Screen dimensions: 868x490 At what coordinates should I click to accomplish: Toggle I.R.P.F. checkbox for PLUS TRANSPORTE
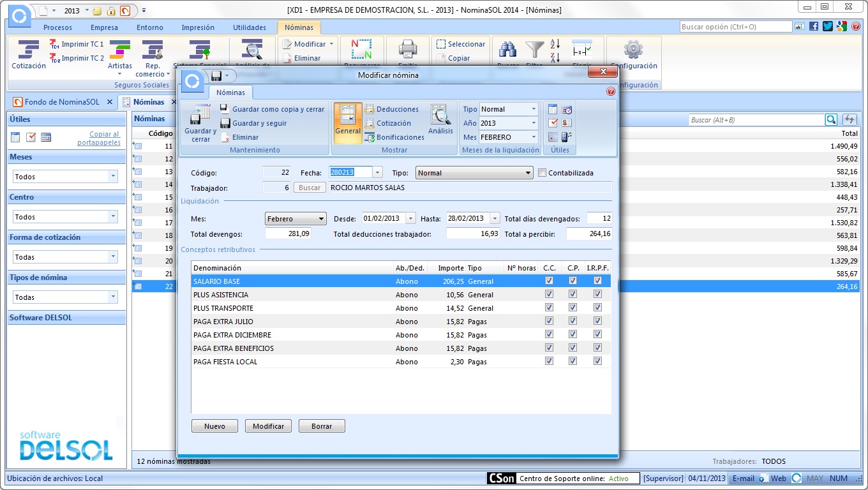pos(597,308)
